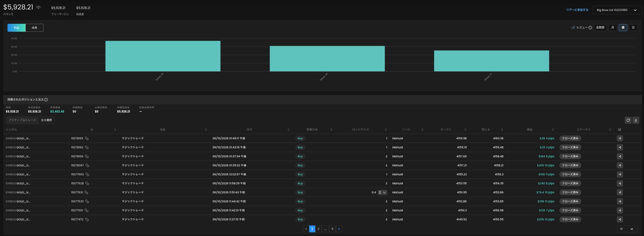Viewport: 644px width, 236px height.
Task: Download the order history
Action: pyautogui.click(x=636, y=120)
